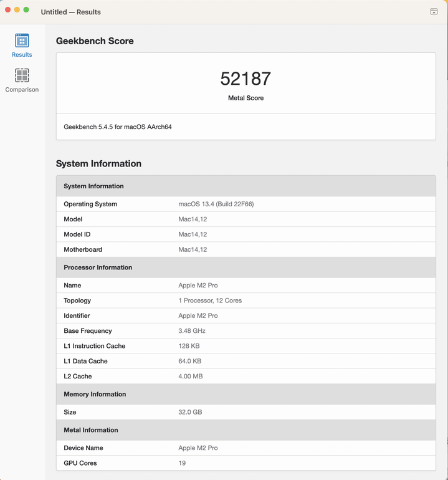Screen dimensions: 448x480
Task: Click the Geekbench 5.4.5 for macOS AArch64 text
Action: [x=118, y=127]
